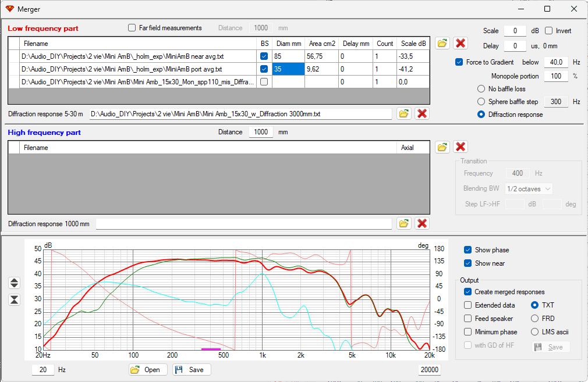Toggle Show near checkbox
The height and width of the screenshot is (382, 588).
pos(467,263)
